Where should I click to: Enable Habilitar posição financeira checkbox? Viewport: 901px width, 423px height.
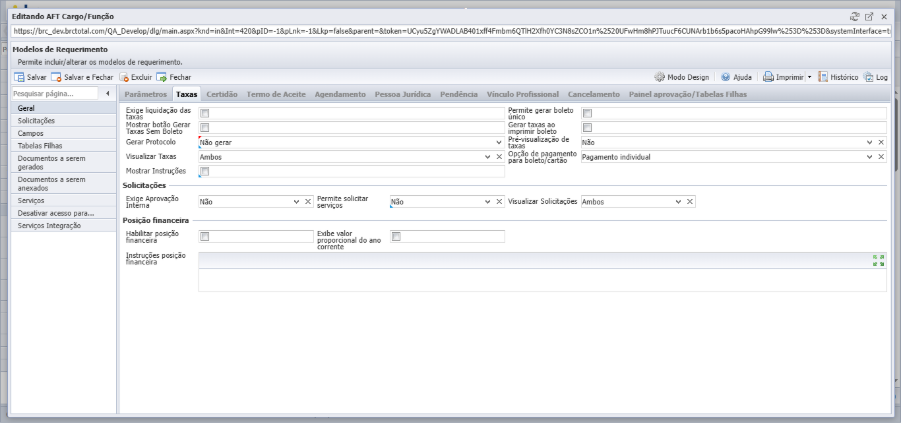(x=205, y=236)
